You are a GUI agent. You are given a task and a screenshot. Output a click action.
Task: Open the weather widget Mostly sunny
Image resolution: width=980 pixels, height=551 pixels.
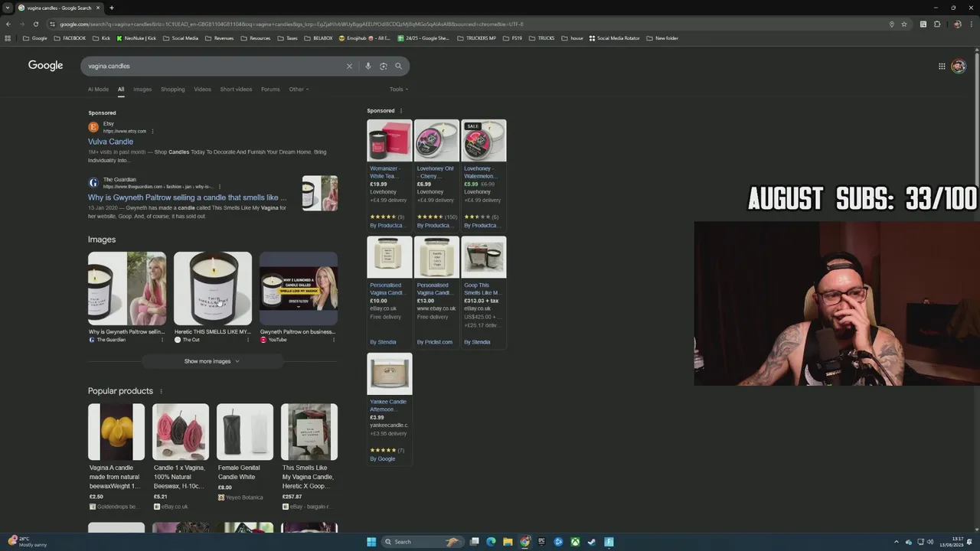(28, 542)
